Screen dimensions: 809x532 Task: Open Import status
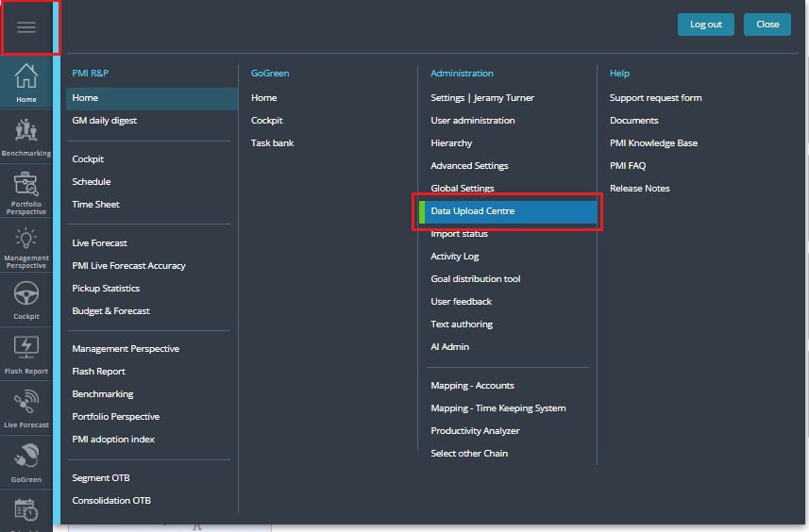[459, 234]
